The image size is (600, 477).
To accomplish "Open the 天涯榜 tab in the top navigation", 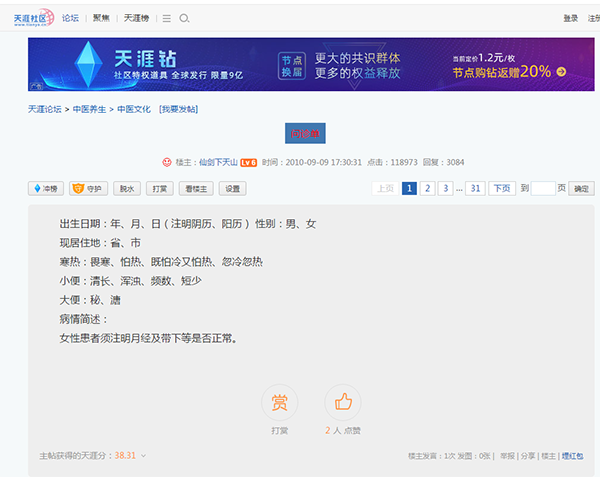I will (x=135, y=18).
